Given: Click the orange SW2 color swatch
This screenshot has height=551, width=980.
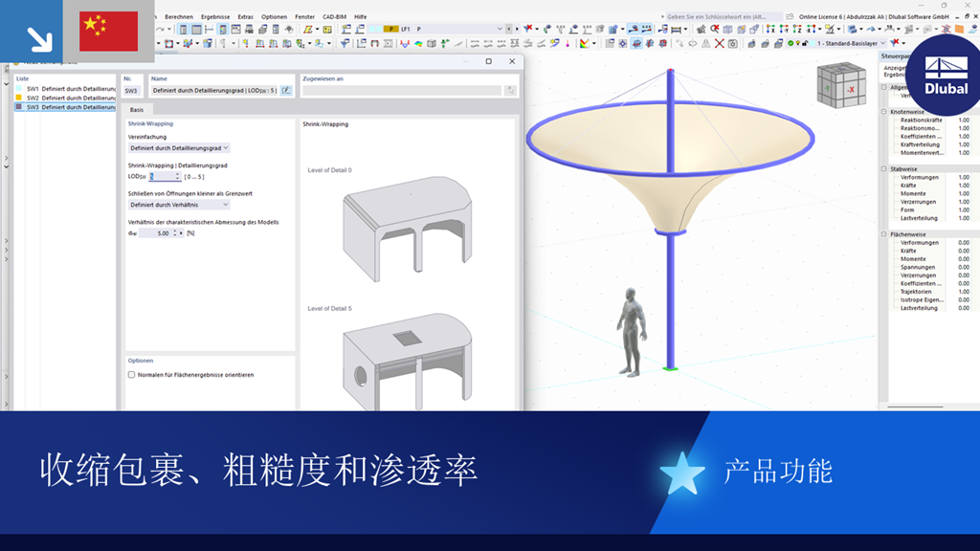Looking at the screenshot, I should point(19,99).
